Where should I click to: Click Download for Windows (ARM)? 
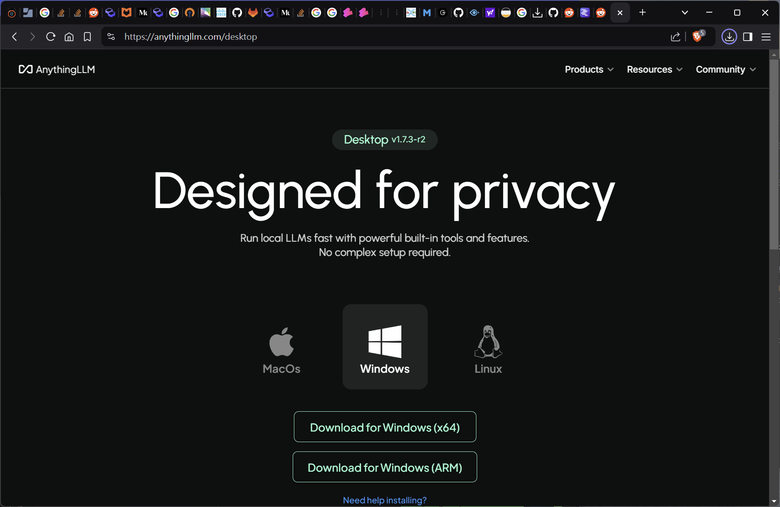click(385, 467)
